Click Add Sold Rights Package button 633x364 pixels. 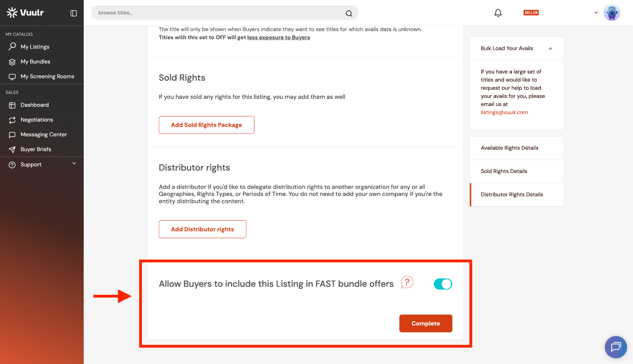pyautogui.click(x=206, y=125)
